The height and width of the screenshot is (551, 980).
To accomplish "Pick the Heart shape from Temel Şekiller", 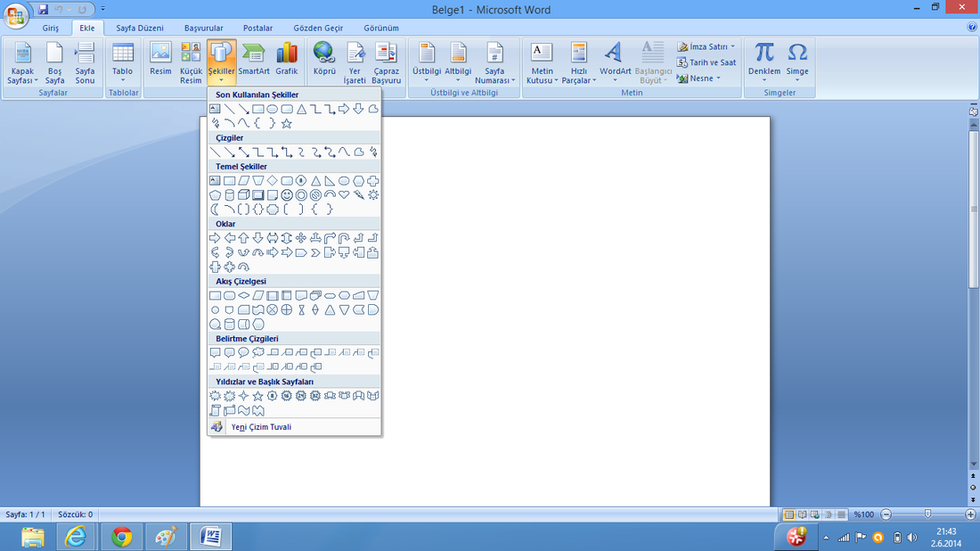I will click(344, 195).
